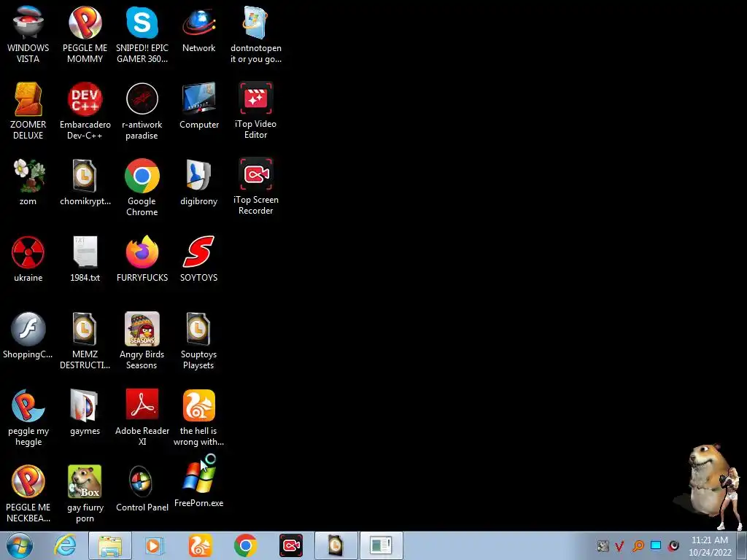
Task: Select the zom plant icon
Action: point(28,182)
